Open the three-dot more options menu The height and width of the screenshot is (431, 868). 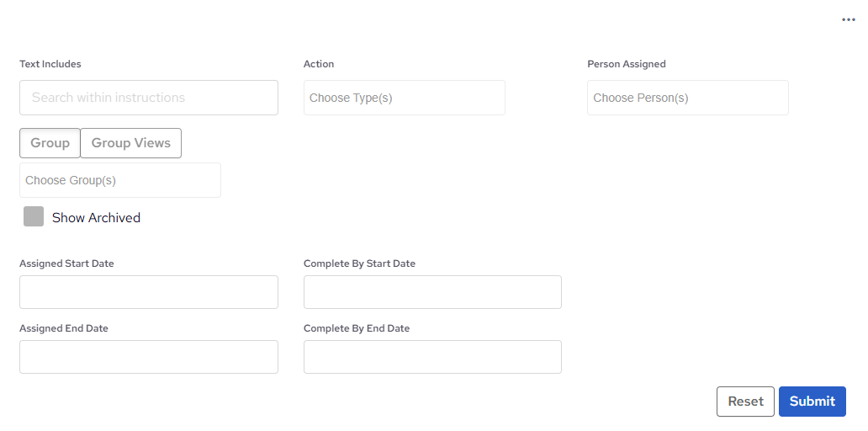848,19
